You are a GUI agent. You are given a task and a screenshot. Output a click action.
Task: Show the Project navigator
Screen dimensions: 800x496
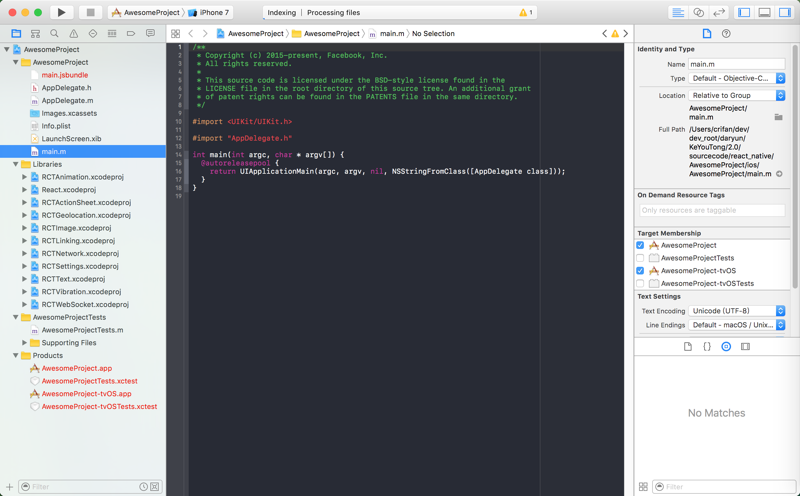click(16, 34)
